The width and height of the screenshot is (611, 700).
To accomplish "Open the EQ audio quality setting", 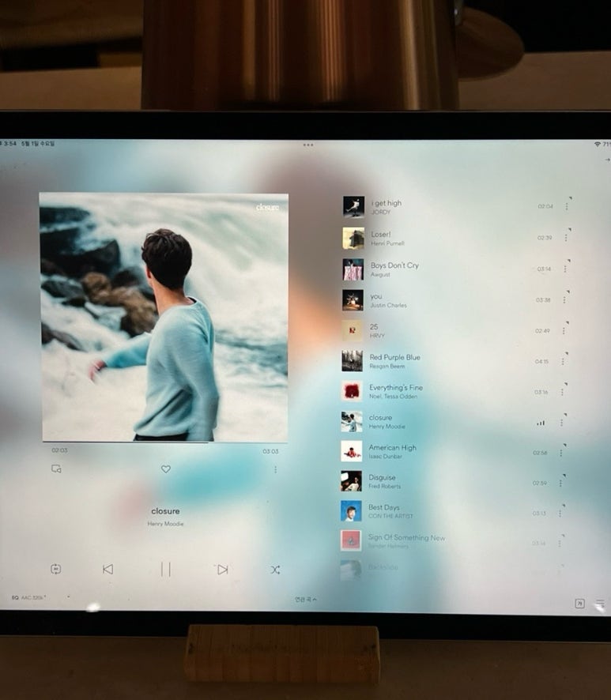I will pos(28,597).
